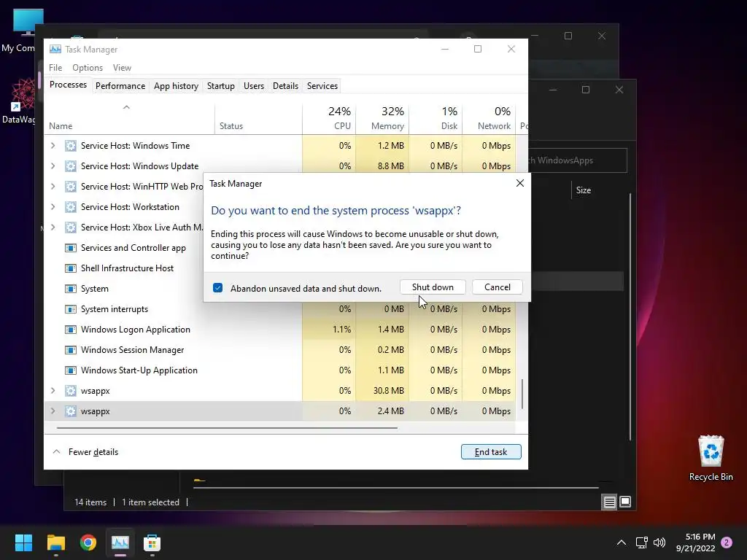Click the Search WindowsApps box in Explorer
This screenshot has height=560, width=747.
[x=578, y=160]
